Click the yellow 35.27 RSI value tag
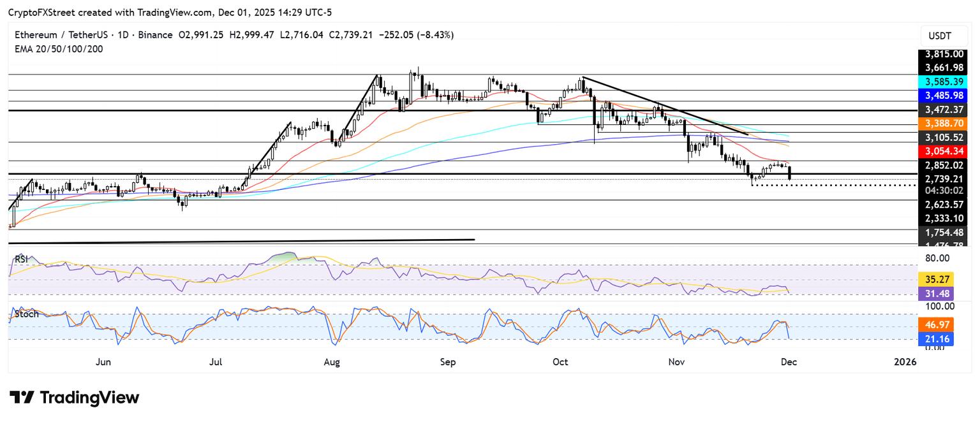 click(x=935, y=279)
